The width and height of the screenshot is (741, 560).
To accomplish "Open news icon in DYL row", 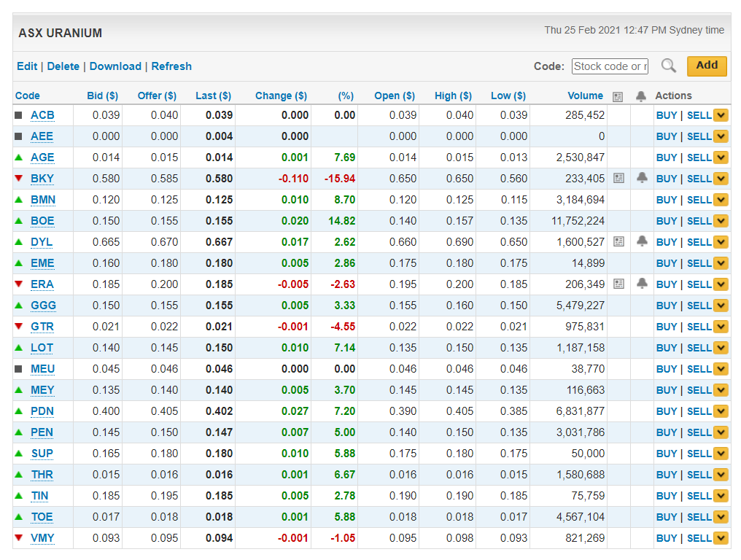I will coord(618,241).
